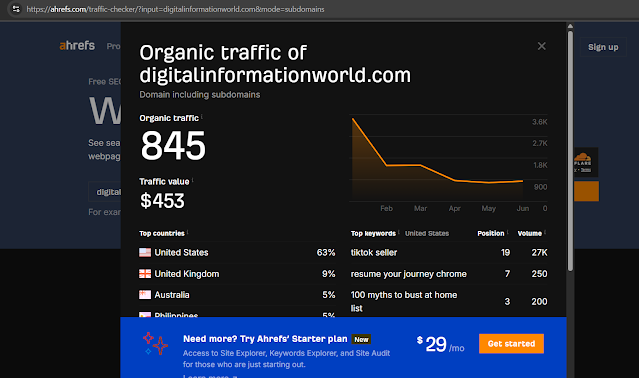The width and height of the screenshot is (639, 378).
Task: Click the Jun point on traffic chart
Action: [x=522, y=181]
